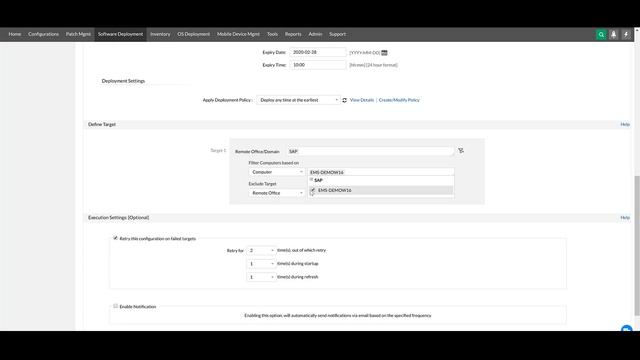Screen dimensions: 640x360
Task: Click the page vertical scrollbar thumb
Action: click(x=637, y=245)
